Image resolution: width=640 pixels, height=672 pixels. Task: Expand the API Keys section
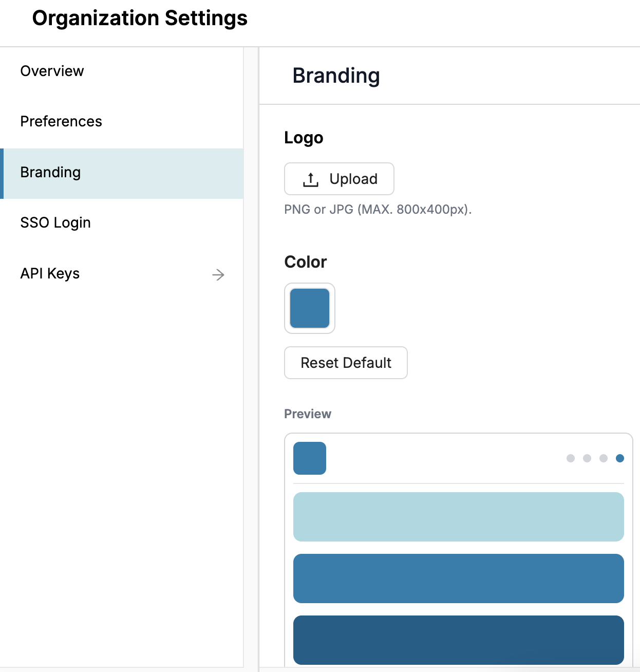pyautogui.click(x=50, y=273)
